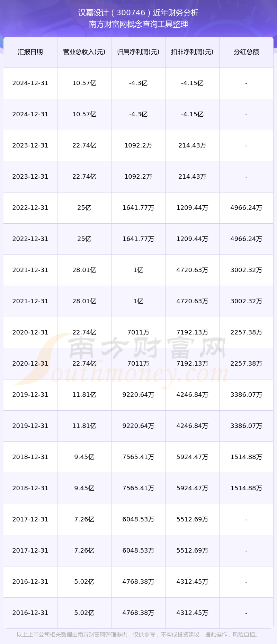
Task: Click the first 2024-12-31 date cell
Action: pyautogui.click(x=30, y=83)
